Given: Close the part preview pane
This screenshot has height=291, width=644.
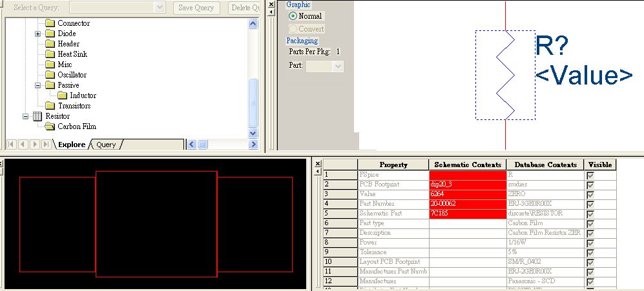Looking at the screenshot, I should click(x=271, y=4).
